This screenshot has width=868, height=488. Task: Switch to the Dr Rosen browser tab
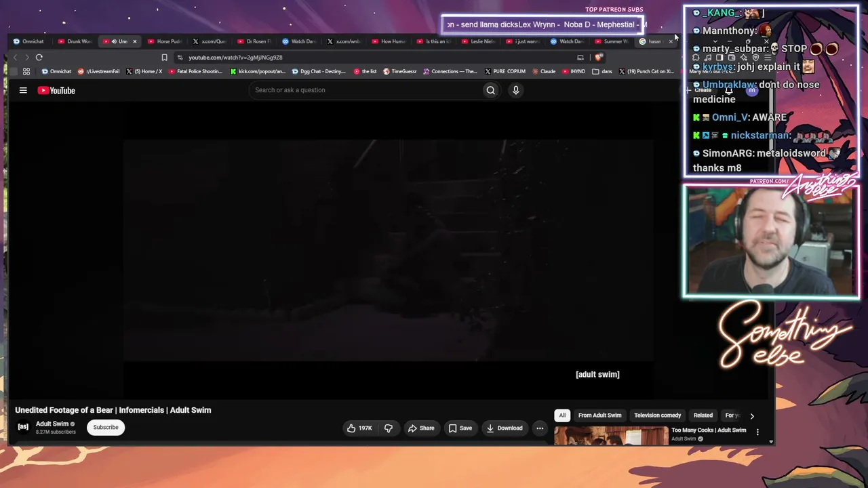254,41
